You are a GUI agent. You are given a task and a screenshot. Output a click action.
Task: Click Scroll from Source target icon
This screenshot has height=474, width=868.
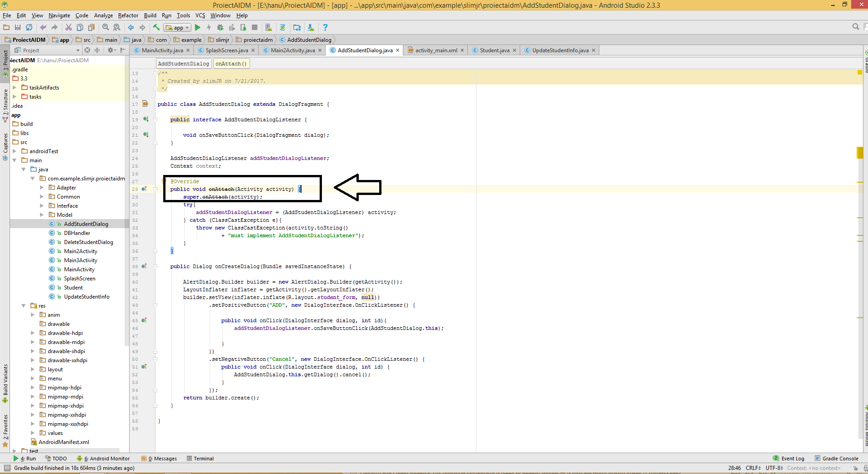(x=87, y=50)
